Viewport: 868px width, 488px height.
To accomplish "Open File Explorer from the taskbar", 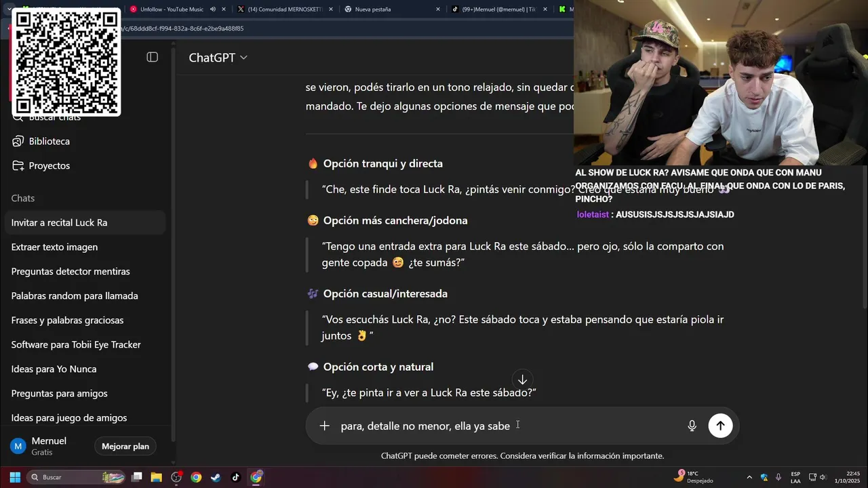I will [156, 477].
